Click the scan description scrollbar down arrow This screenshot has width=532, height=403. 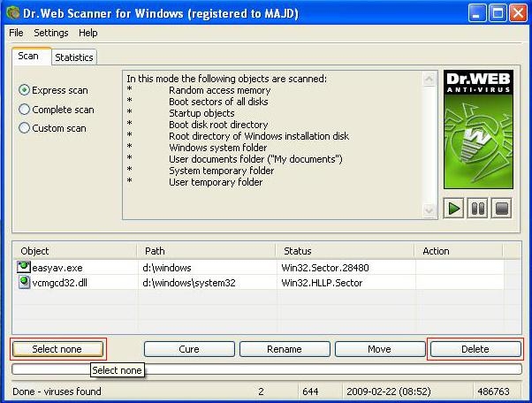429,210
